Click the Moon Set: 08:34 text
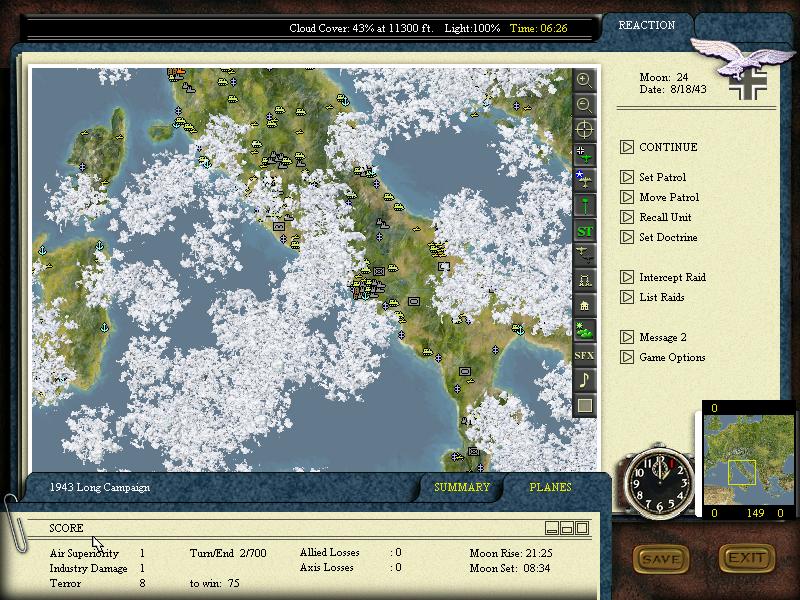Image resolution: width=800 pixels, height=600 pixels. coord(510,568)
